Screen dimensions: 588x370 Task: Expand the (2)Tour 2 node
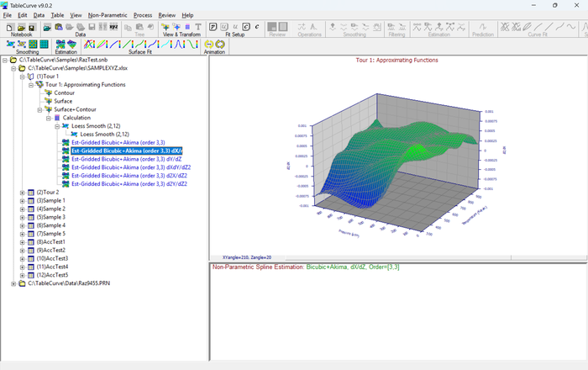(23, 193)
